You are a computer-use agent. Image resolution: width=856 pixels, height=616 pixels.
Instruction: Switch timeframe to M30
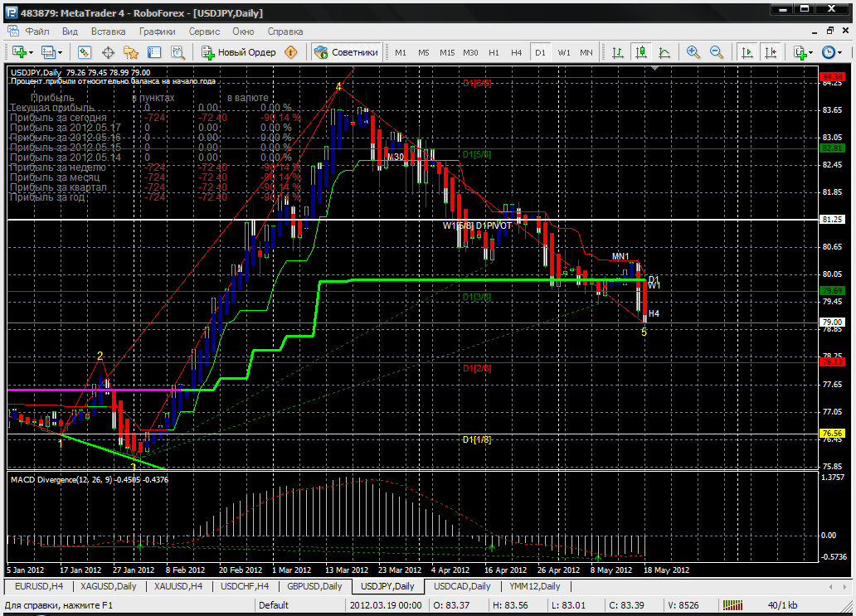pos(470,52)
